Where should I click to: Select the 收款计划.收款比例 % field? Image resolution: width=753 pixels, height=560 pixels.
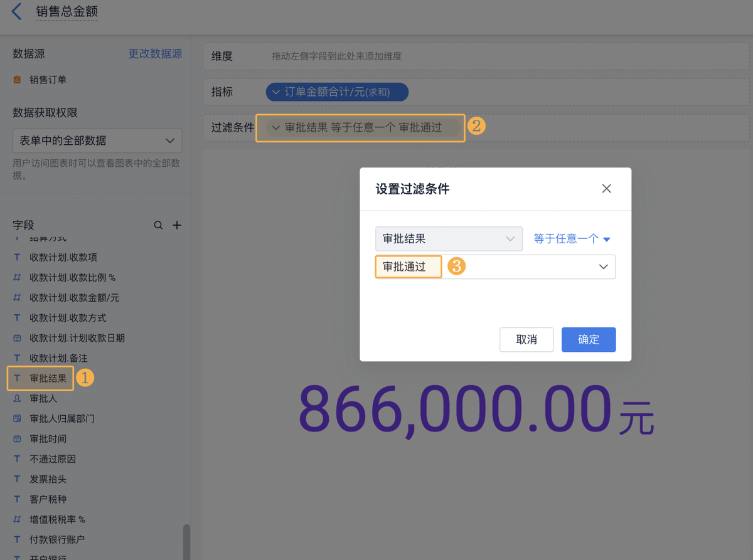point(73,278)
